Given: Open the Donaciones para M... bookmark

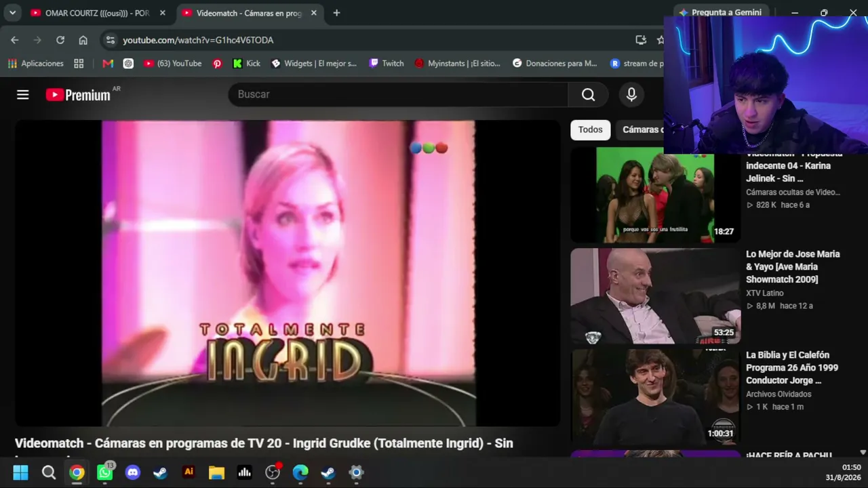Looking at the screenshot, I should (555, 63).
